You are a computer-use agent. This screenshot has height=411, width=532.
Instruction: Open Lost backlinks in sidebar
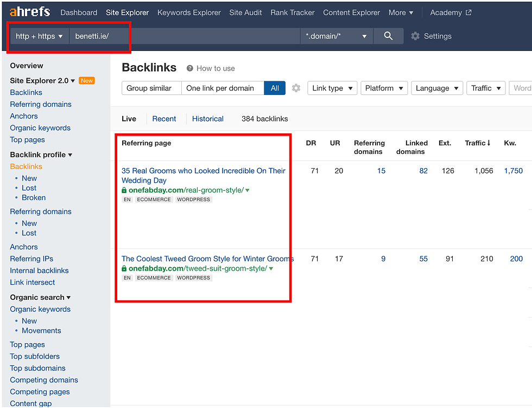[29, 188]
